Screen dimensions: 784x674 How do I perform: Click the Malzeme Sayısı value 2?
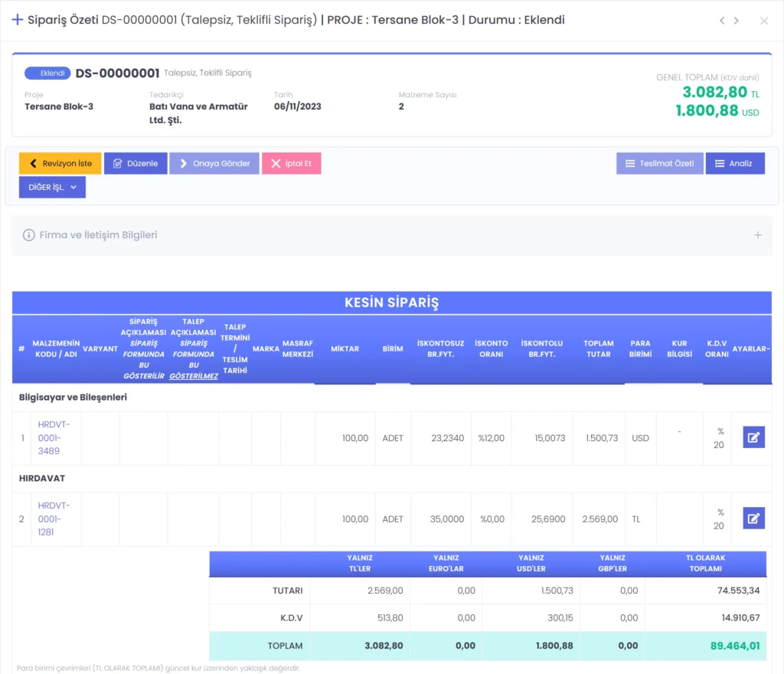(401, 106)
